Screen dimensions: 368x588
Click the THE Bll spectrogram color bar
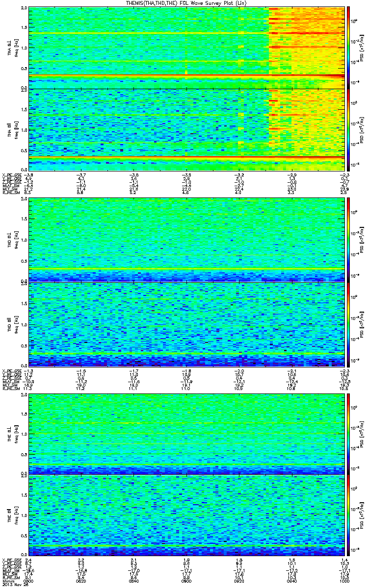point(349,516)
